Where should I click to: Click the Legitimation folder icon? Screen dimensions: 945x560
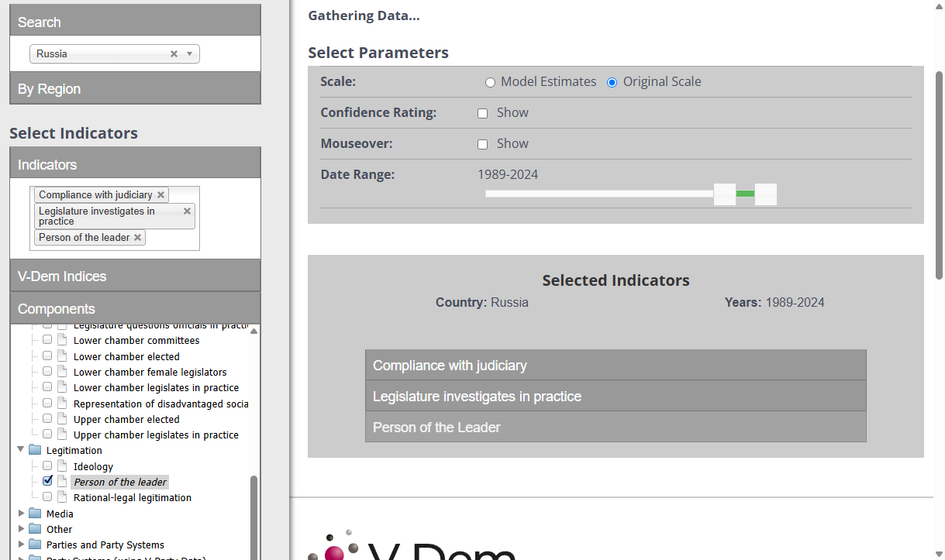[x=35, y=450]
